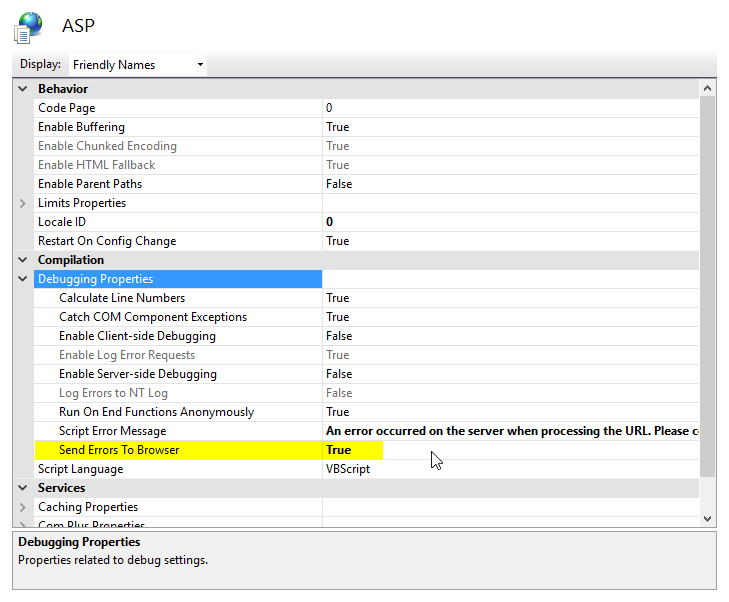
Task: Click the ASP globe icon in header
Action: click(x=29, y=27)
